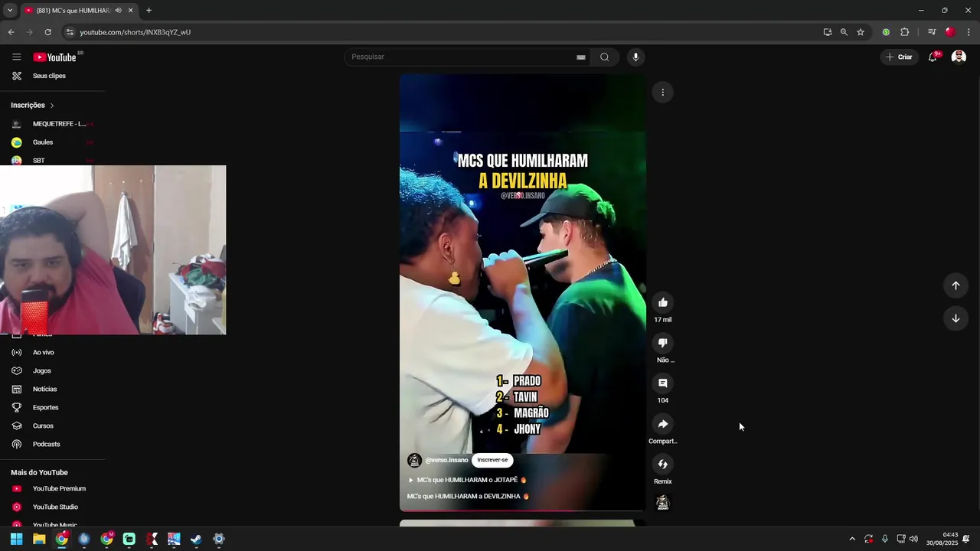Click the browser address bar URL
Image resolution: width=980 pixels, height=551 pixels.
pos(135,32)
